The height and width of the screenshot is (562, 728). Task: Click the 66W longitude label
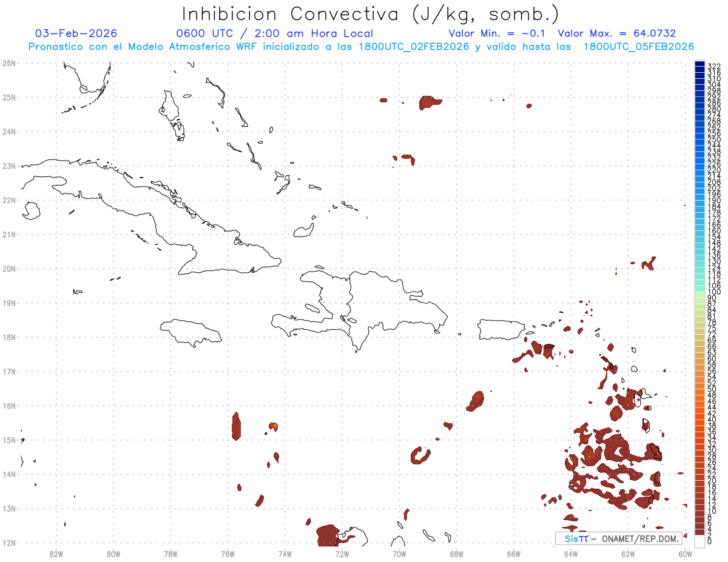(514, 554)
